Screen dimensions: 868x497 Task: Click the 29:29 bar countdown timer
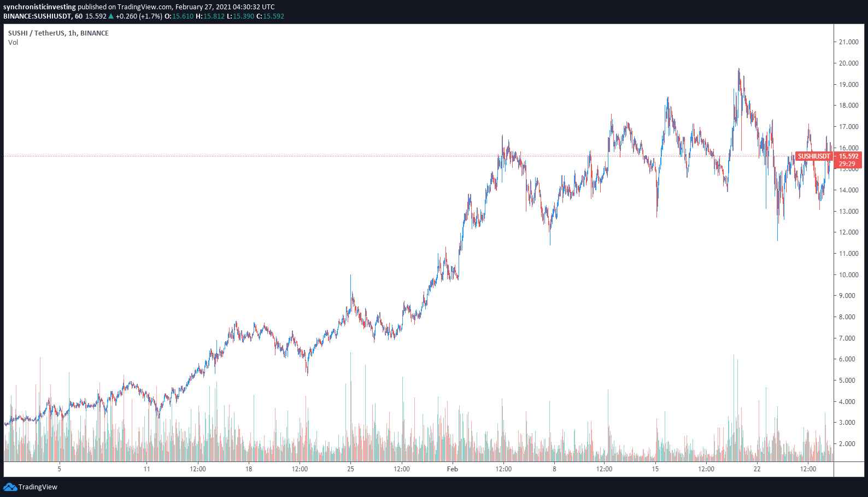(847, 164)
